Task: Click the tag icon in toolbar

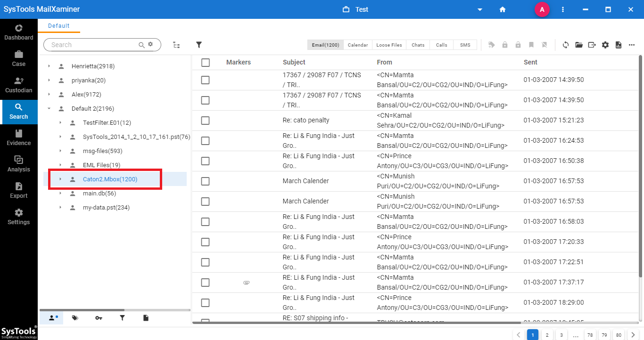Action: point(492,45)
